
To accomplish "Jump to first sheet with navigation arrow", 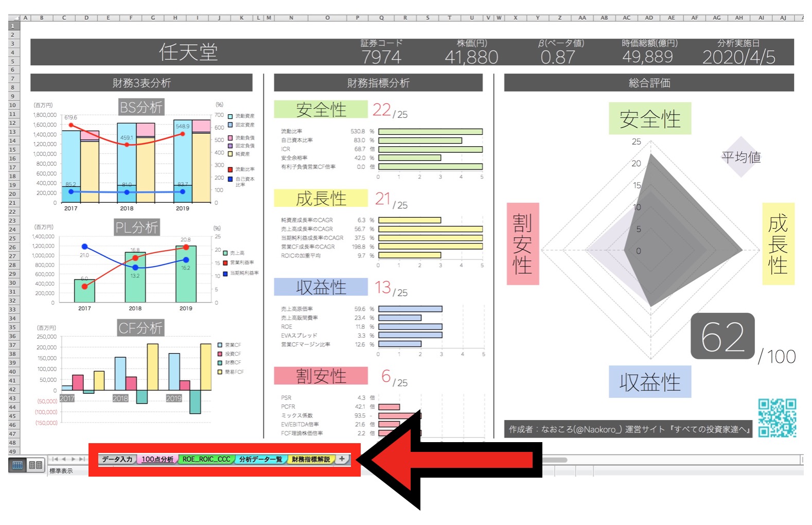I will [x=55, y=459].
